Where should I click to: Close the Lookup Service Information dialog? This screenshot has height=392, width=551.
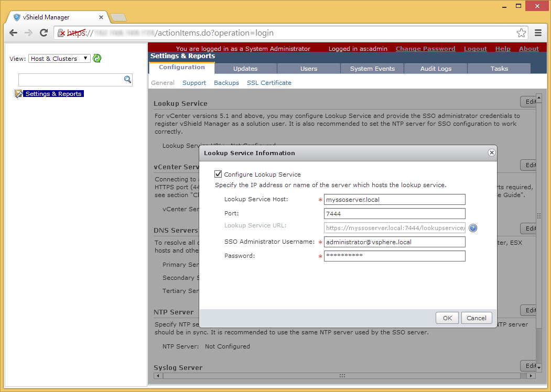pyautogui.click(x=492, y=153)
